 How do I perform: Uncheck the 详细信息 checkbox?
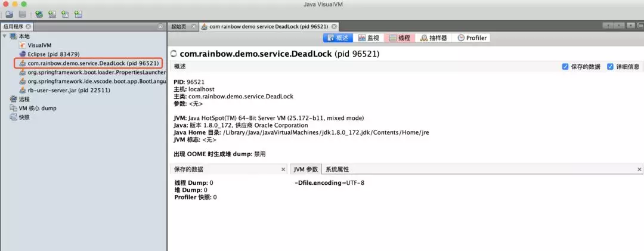[611, 67]
